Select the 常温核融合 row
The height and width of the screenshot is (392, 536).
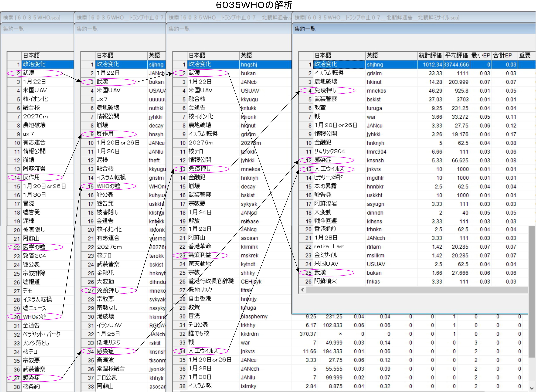point(111,369)
